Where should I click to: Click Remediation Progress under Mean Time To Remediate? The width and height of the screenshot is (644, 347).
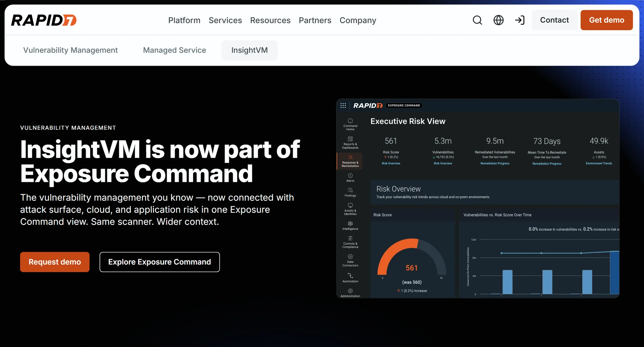(547, 164)
